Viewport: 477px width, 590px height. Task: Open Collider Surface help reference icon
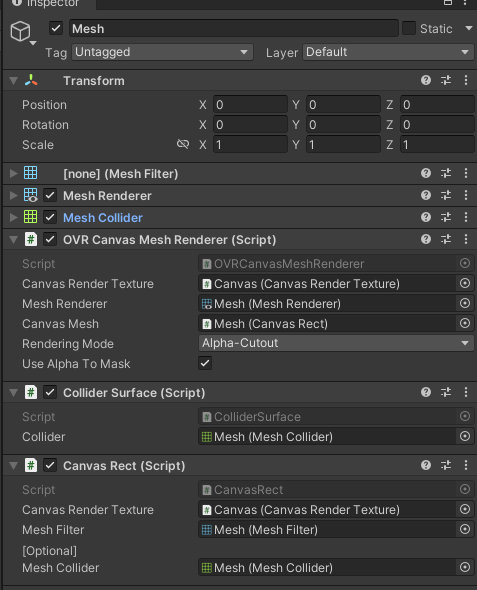[426, 392]
